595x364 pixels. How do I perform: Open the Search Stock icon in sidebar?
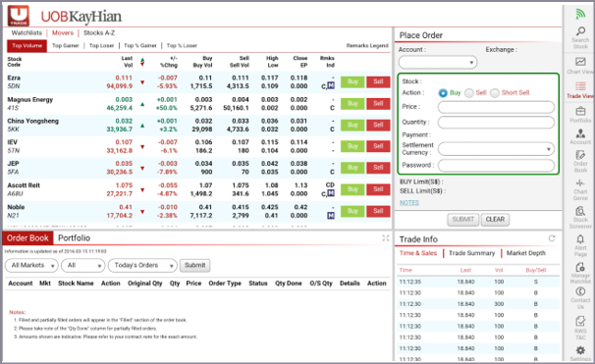click(580, 37)
